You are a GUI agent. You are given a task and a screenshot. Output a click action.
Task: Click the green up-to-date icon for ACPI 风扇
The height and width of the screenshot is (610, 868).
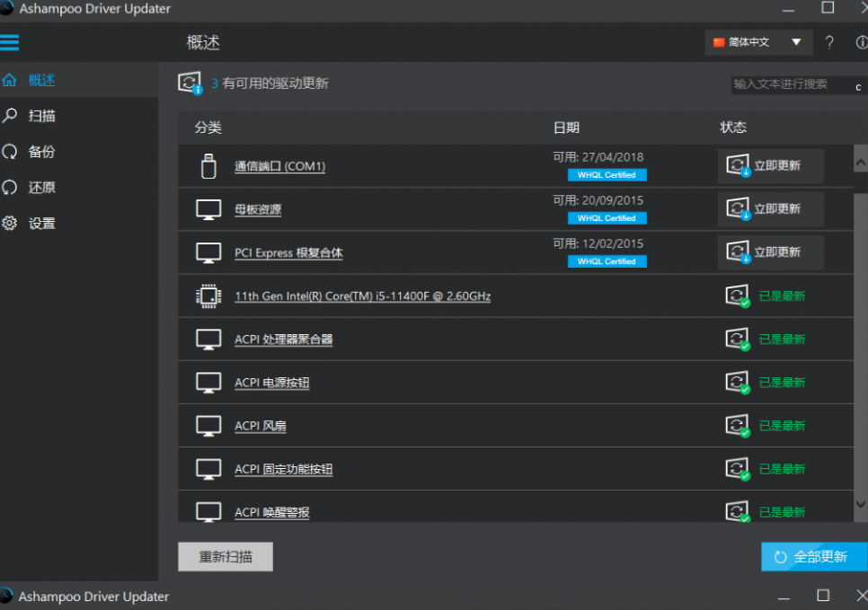(x=737, y=425)
